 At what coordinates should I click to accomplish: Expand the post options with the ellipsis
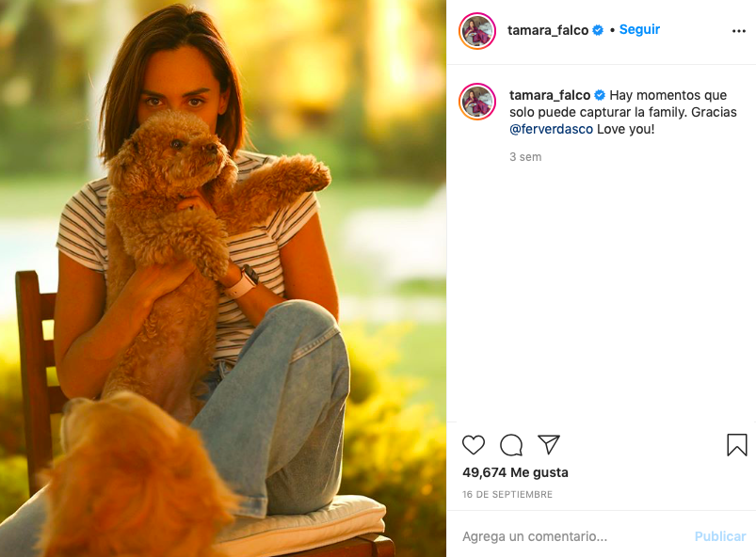pyautogui.click(x=737, y=29)
